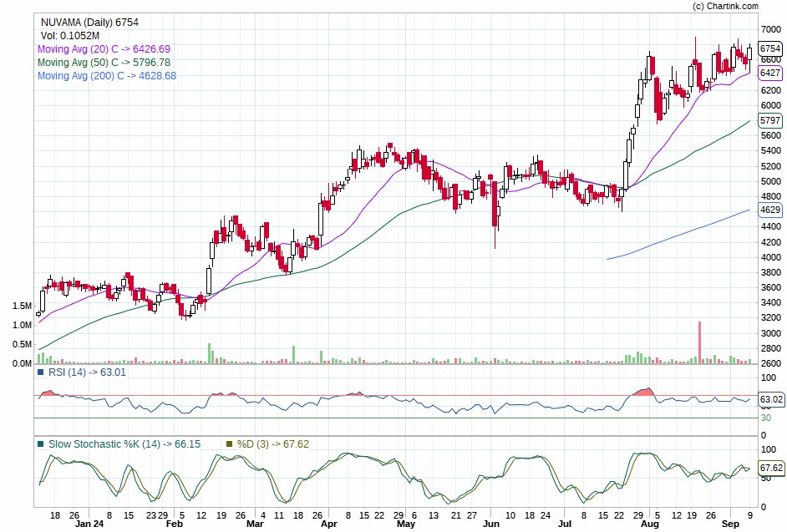Click Moving Avg (50) legend text

coord(104,63)
